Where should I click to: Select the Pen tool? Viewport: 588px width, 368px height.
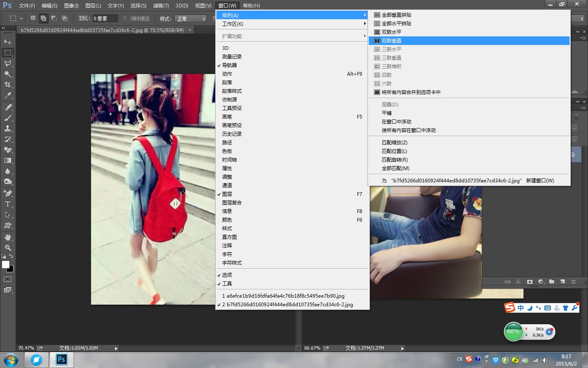(x=8, y=193)
